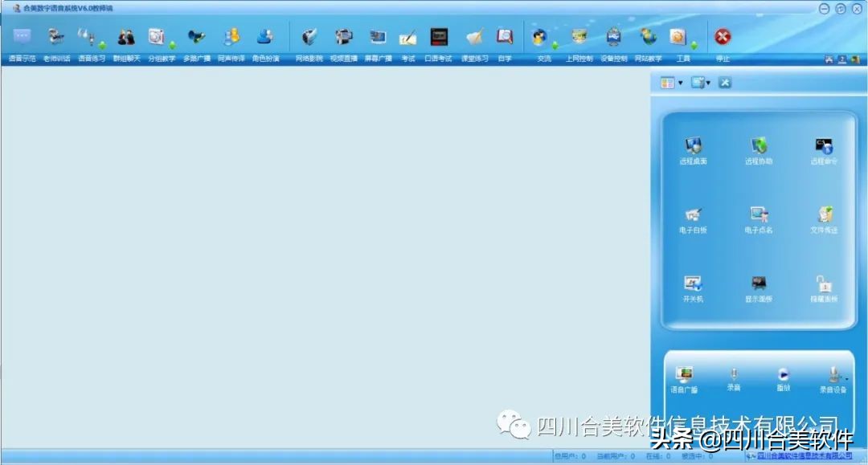Select the 自学 self-study mode
The width and height of the screenshot is (868, 465).
pyautogui.click(x=504, y=44)
